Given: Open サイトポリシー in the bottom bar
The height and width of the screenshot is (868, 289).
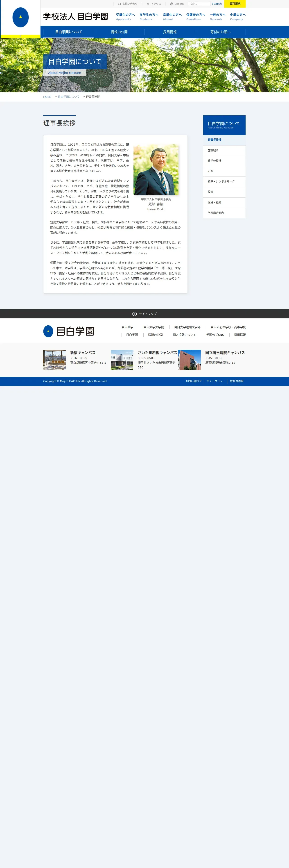Looking at the screenshot, I should [x=216, y=381].
